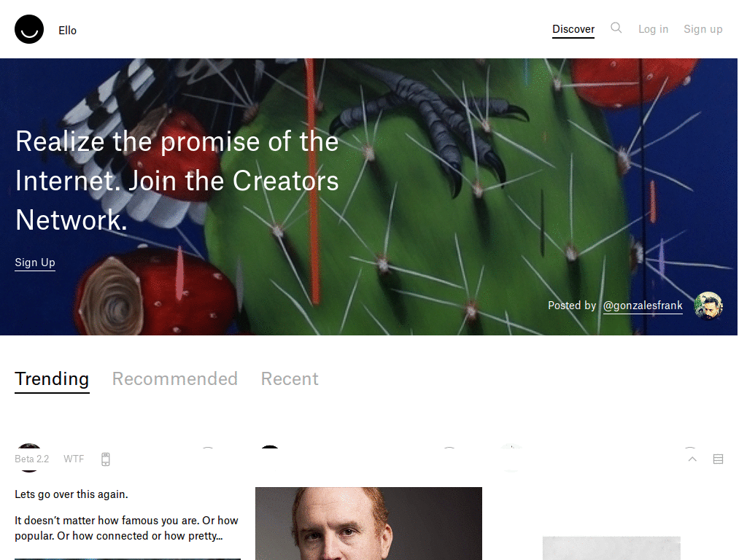
Task: Click the scroll-to-top chevron arrow
Action: [x=692, y=459]
